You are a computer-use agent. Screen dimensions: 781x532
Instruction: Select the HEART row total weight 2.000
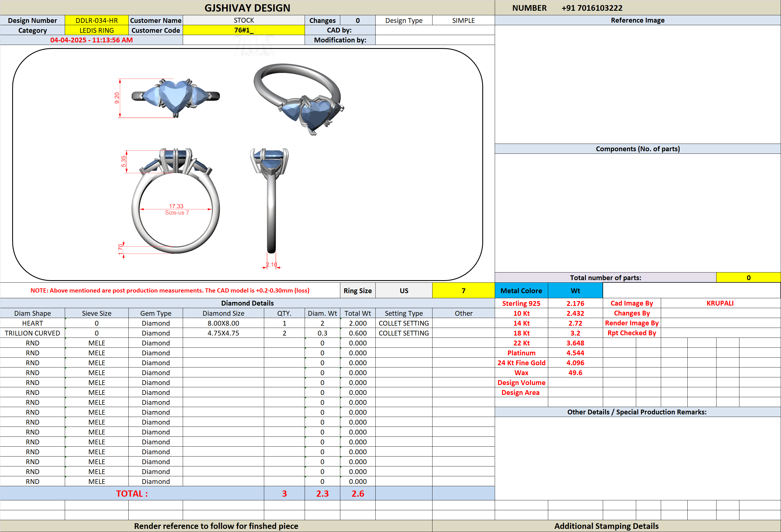[x=358, y=323]
